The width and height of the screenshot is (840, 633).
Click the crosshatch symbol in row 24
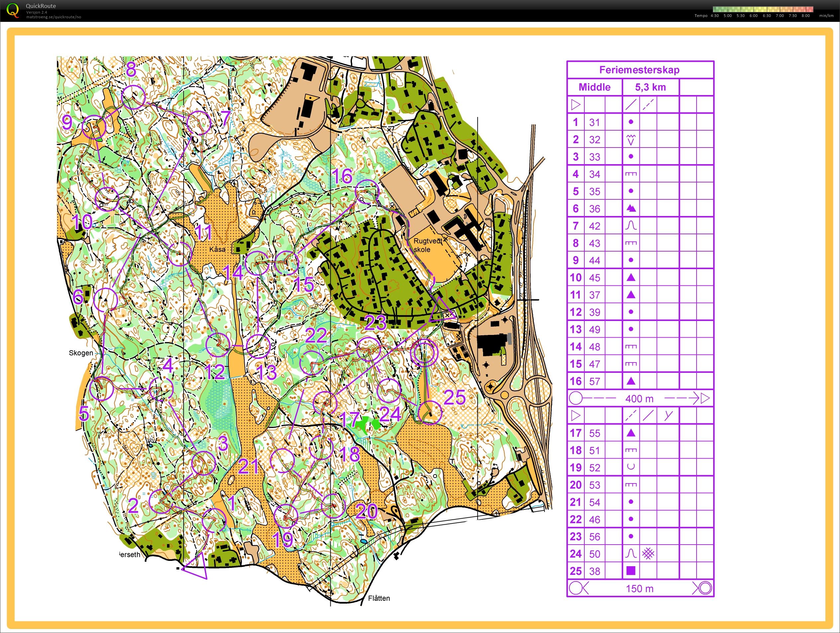click(648, 554)
